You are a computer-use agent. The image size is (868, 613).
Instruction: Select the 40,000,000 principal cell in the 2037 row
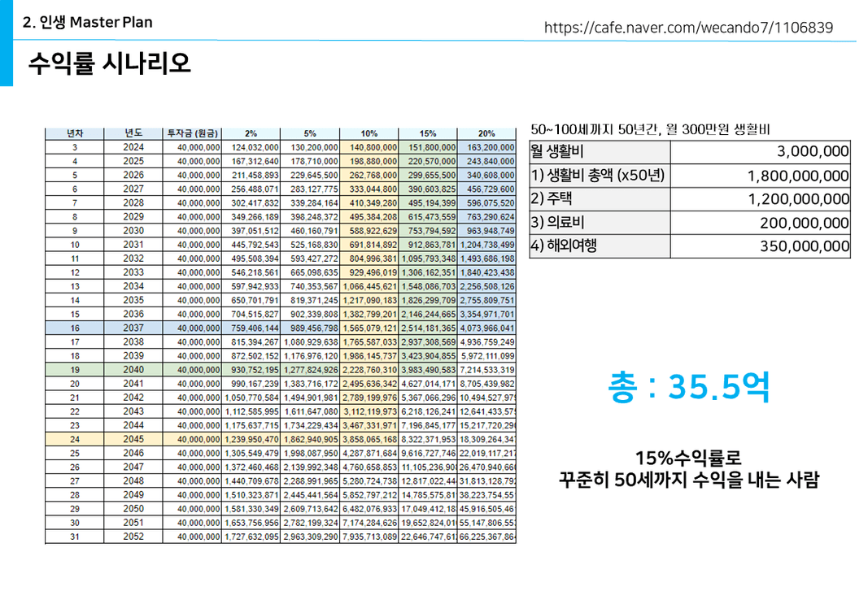pos(193,328)
